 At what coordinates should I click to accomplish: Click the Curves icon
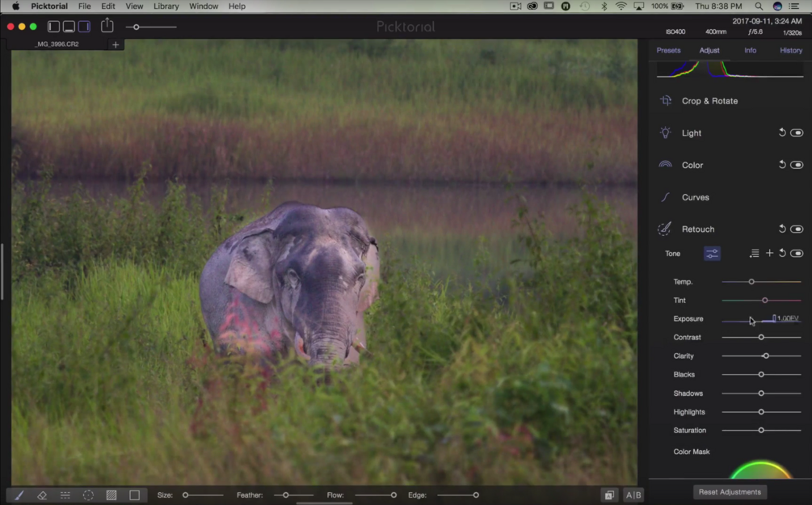666,197
